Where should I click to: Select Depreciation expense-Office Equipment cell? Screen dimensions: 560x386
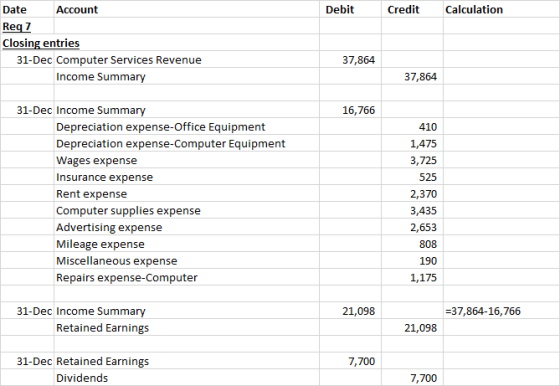click(186, 127)
